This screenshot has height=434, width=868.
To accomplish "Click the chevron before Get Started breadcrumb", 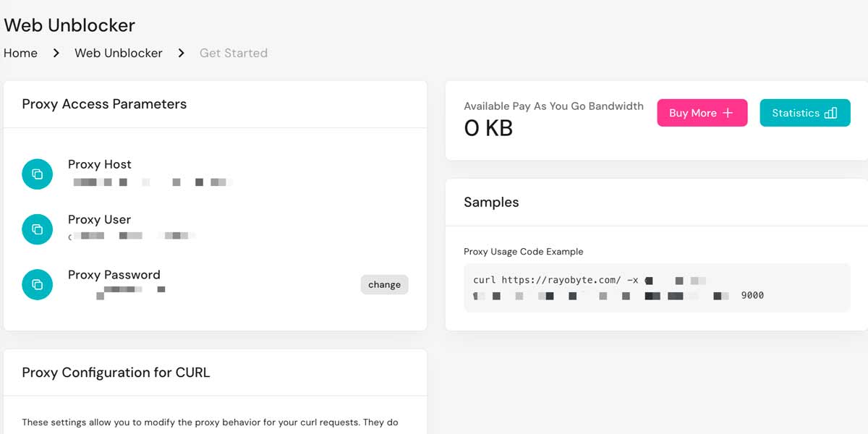I will pos(181,53).
